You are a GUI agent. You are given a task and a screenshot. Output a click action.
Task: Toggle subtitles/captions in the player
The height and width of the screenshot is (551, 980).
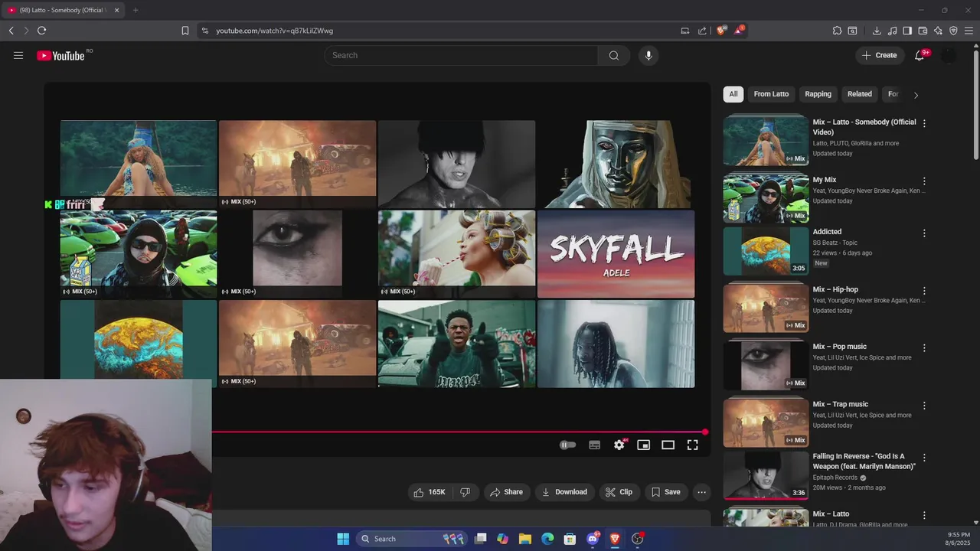tap(594, 445)
